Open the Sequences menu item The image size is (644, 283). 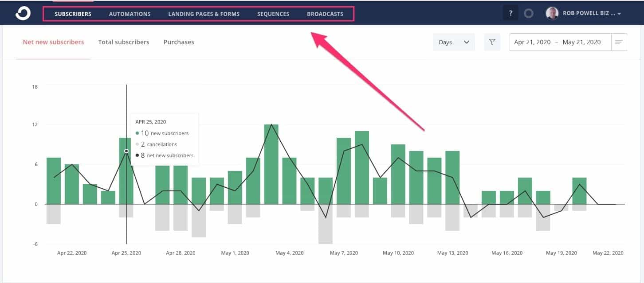(x=273, y=14)
